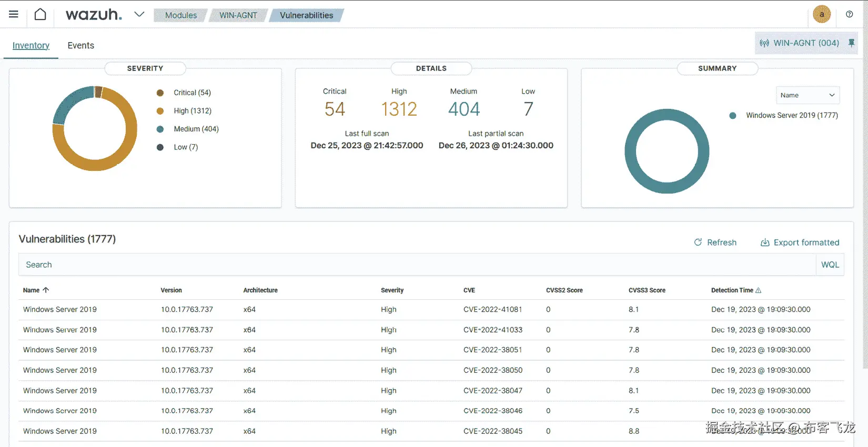Open row CVE-2022-38047

click(431, 391)
